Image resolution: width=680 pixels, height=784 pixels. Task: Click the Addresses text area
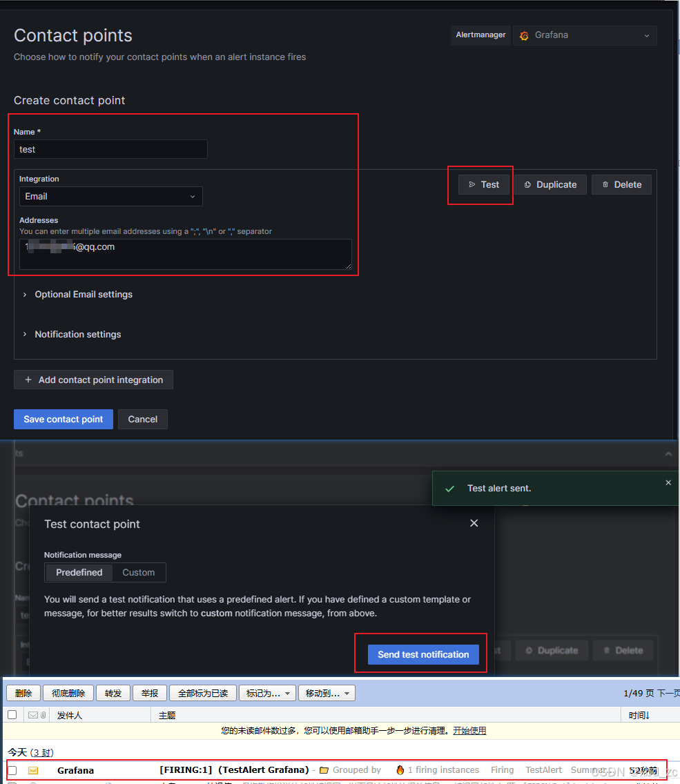pos(186,254)
